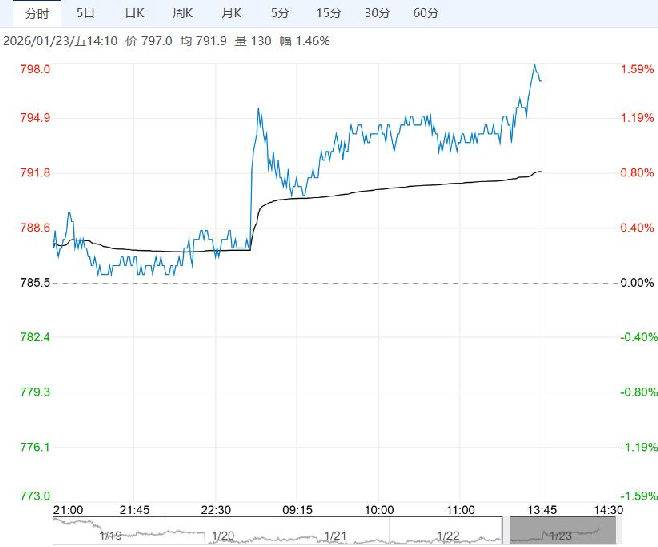Viewport: 658px width, 547px height.
Task: Select the 5分 five-minute interval tab
Action: pyautogui.click(x=280, y=13)
